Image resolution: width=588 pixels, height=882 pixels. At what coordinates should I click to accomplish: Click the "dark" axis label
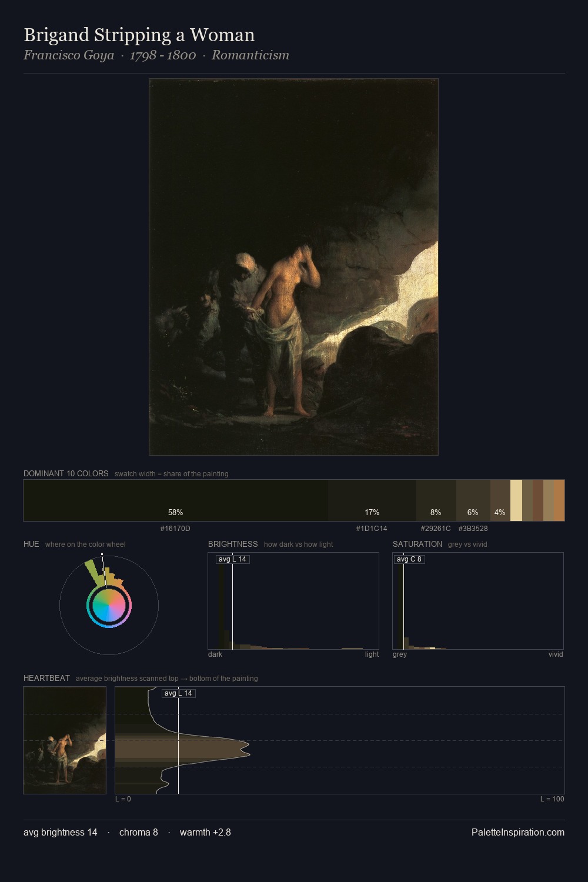click(x=215, y=654)
